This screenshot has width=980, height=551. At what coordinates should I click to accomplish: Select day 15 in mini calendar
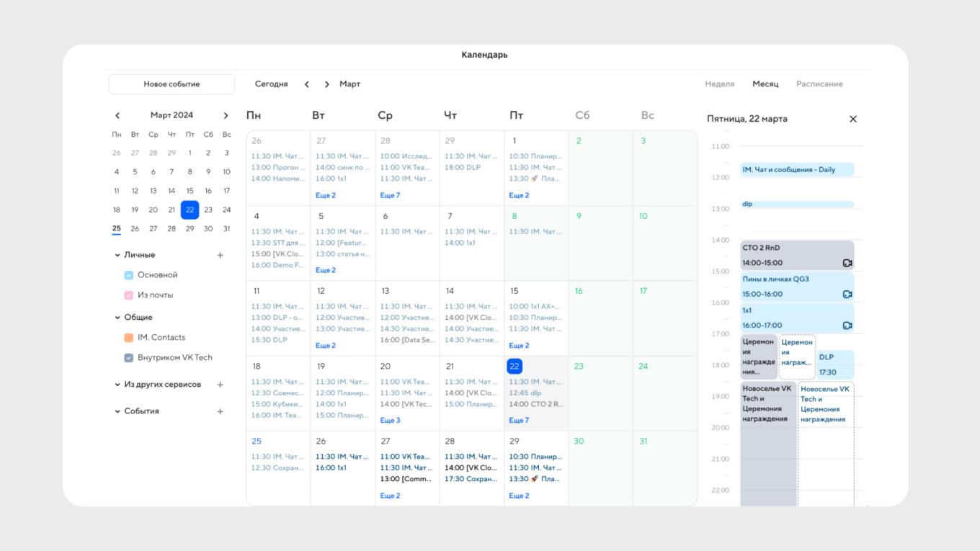190,191
